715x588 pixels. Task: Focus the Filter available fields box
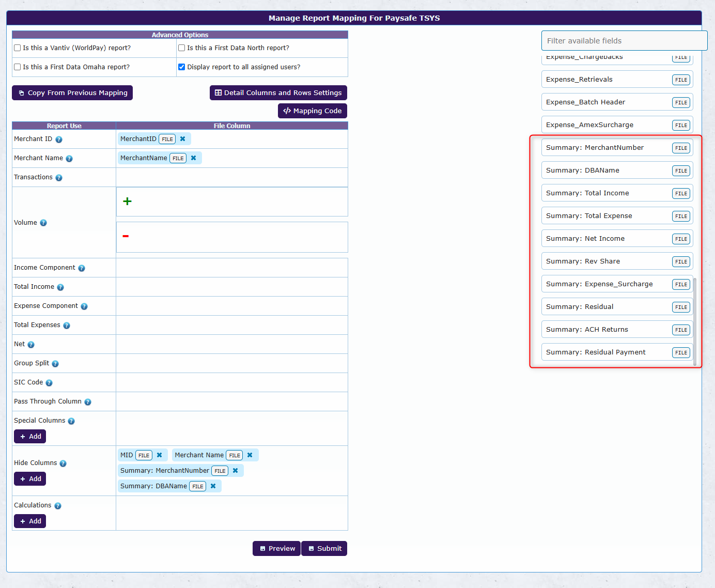click(x=625, y=41)
